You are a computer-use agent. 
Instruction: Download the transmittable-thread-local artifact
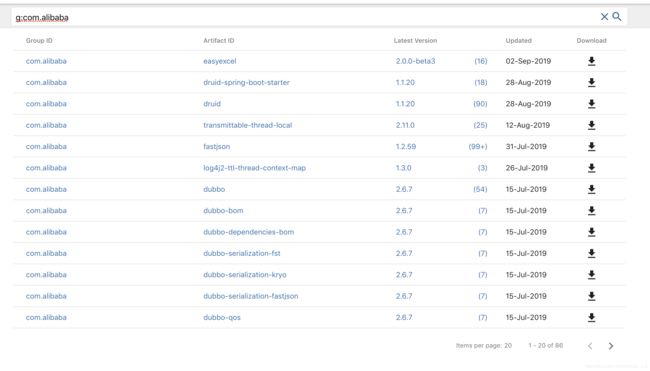point(592,125)
